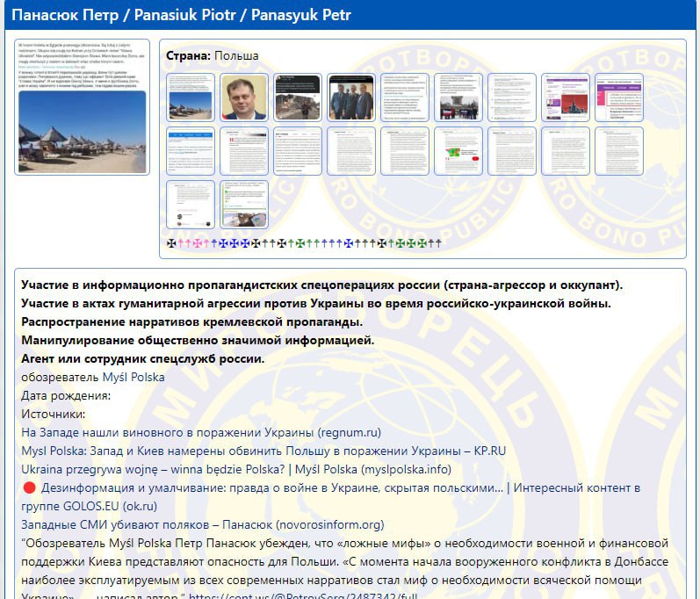The height and width of the screenshot is (599, 700).
Task: Open the comments page thumbnail with avatars
Action: click(191, 205)
